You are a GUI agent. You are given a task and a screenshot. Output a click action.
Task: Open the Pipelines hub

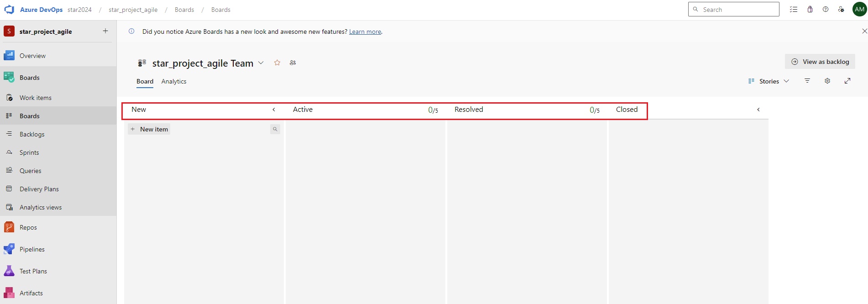pos(58,249)
